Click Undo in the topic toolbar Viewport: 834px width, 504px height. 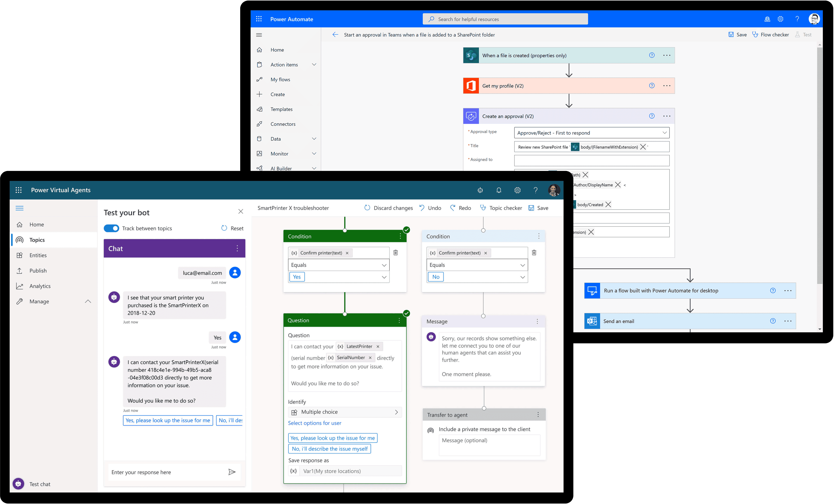[430, 208]
